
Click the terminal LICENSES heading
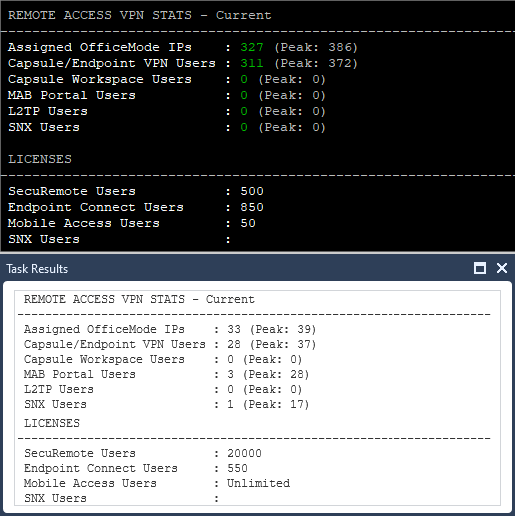(x=40, y=159)
